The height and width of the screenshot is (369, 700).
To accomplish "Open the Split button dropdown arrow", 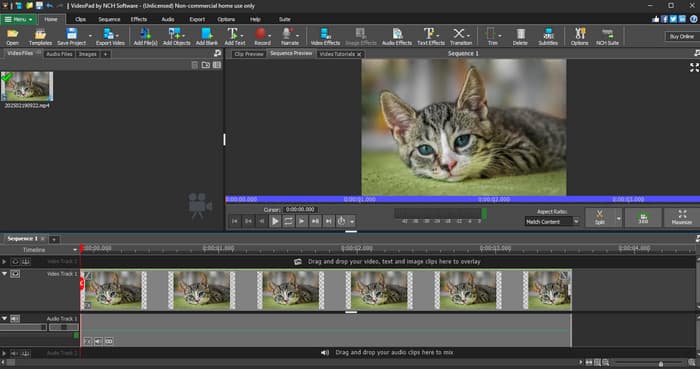I will pyautogui.click(x=618, y=218).
